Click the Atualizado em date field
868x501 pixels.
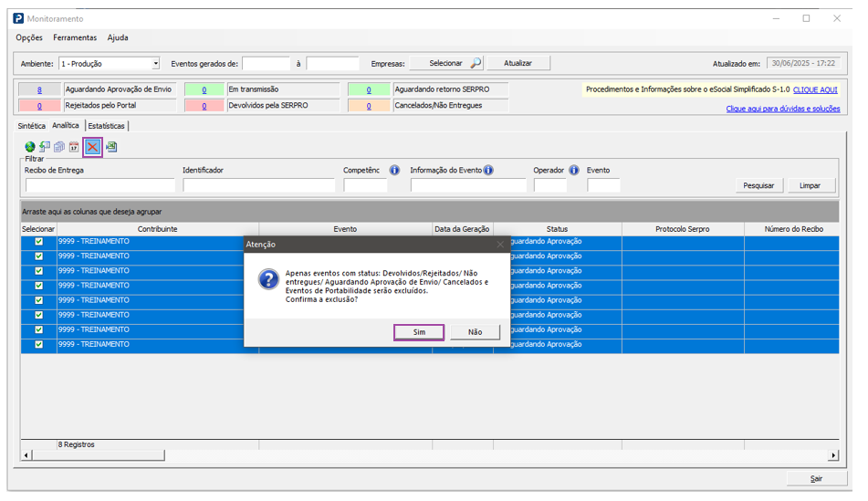coord(804,64)
